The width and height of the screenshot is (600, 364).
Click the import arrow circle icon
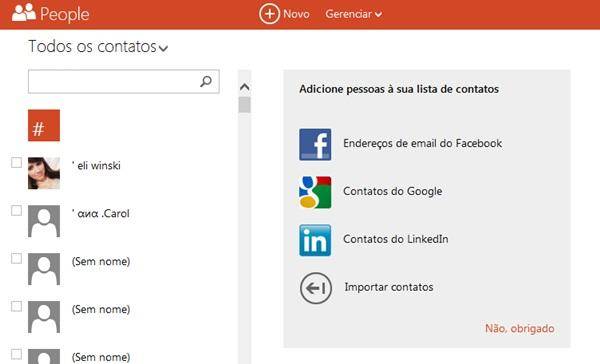click(316, 288)
